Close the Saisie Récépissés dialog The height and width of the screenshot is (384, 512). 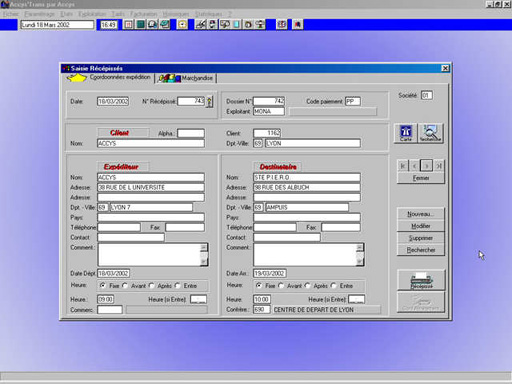pyautogui.click(x=445, y=68)
